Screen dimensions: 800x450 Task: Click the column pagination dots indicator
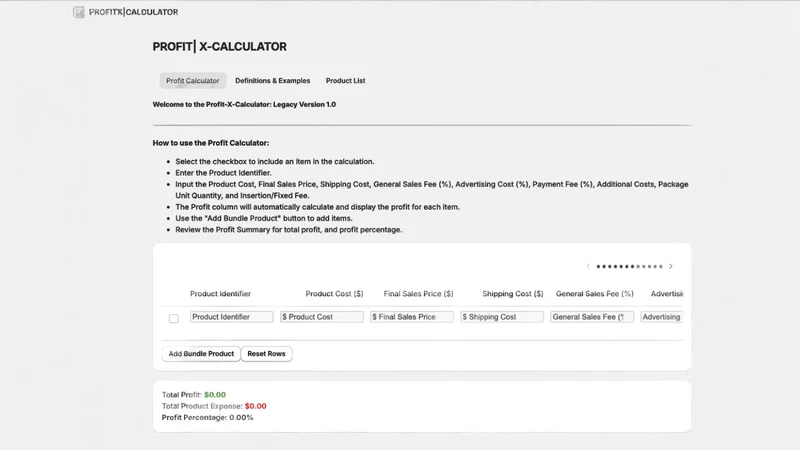pos(630,266)
